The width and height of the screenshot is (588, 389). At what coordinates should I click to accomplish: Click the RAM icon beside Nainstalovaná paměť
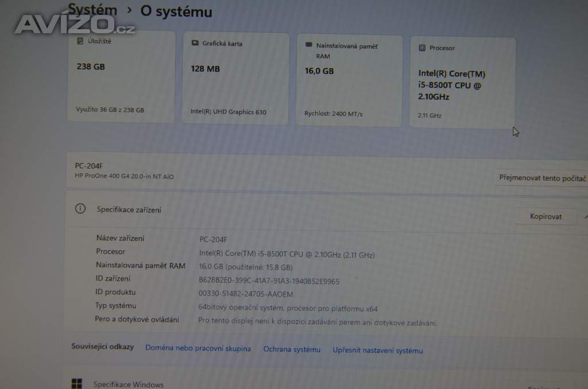pos(308,46)
